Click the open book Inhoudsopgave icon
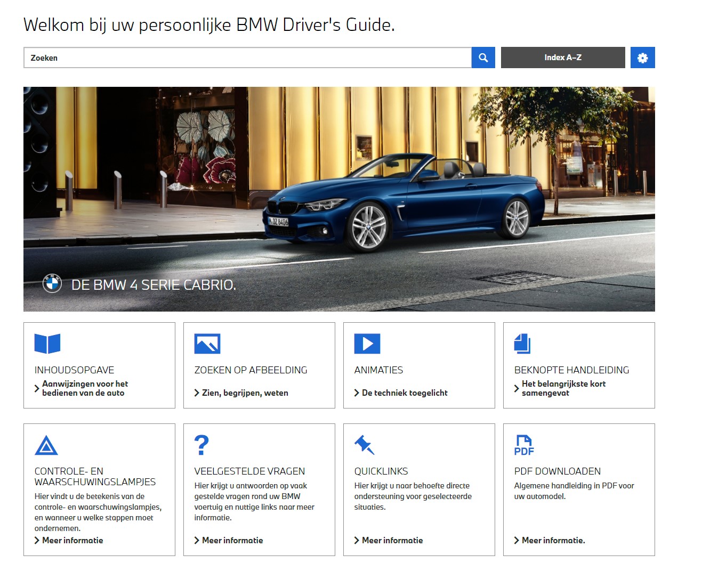This screenshot has height=588, width=702. point(47,344)
